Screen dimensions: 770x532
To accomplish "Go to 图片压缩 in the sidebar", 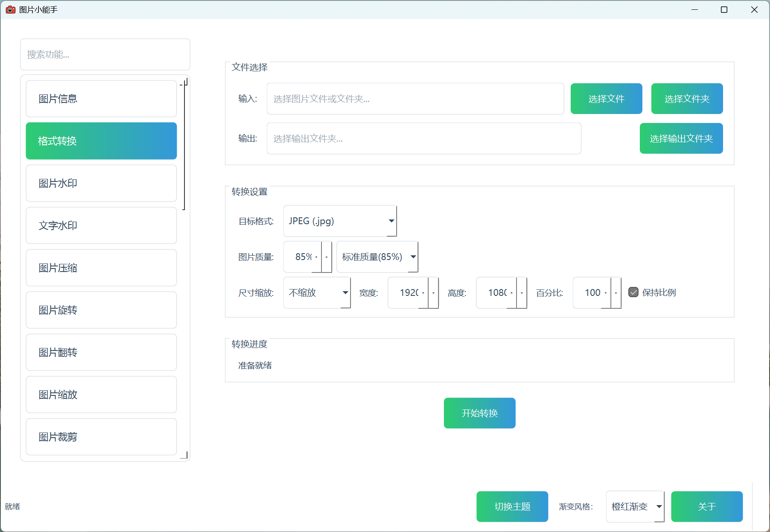I will pos(101,268).
